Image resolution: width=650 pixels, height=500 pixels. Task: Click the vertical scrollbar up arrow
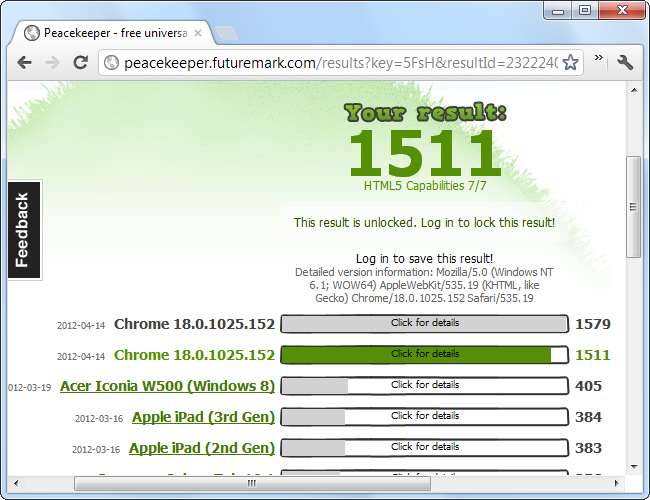coord(634,90)
